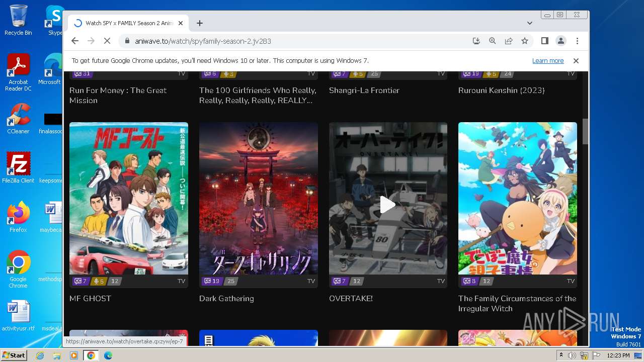This screenshot has height=362, width=644.
Task: Click the disabled forward navigation arrow
Action: click(91, 41)
